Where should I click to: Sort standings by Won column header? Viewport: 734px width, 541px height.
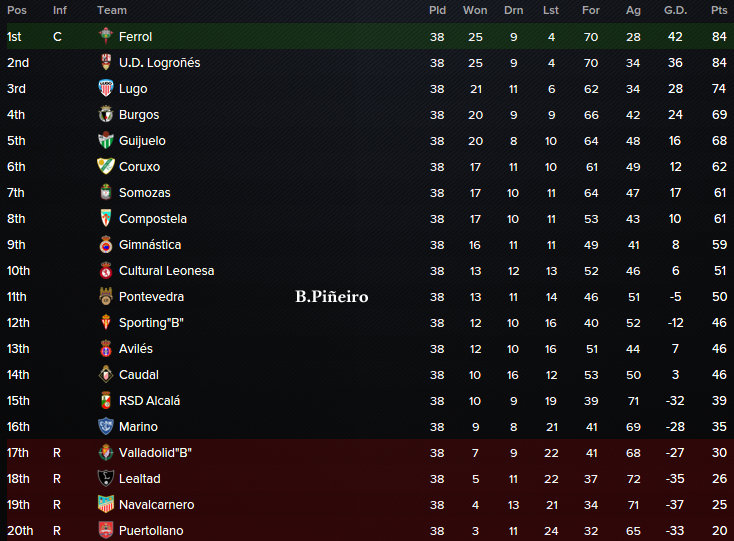pos(475,10)
